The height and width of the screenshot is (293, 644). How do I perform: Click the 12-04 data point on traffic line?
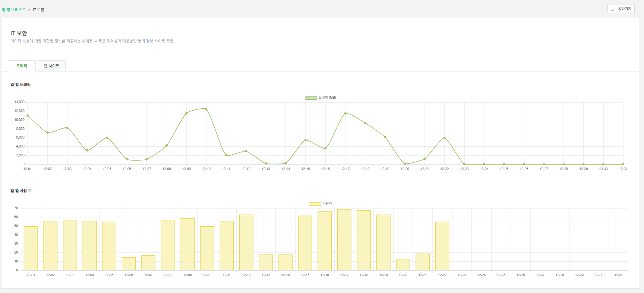pos(87,150)
